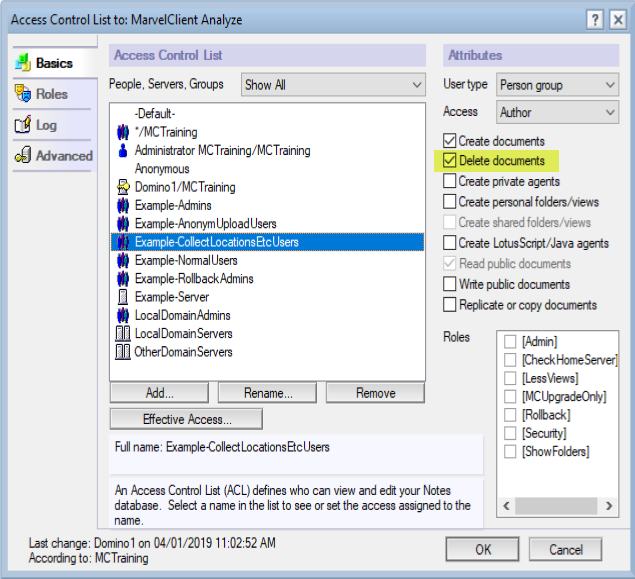This screenshot has width=635, height=579.
Task: Click server icon beside Domino1/MCTraining
Action: [123, 187]
